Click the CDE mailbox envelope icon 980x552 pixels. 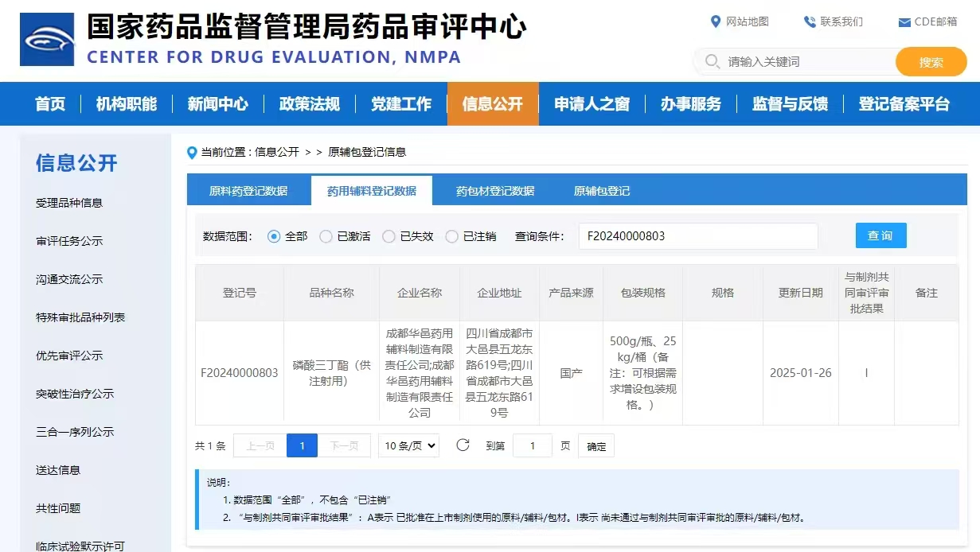click(904, 22)
